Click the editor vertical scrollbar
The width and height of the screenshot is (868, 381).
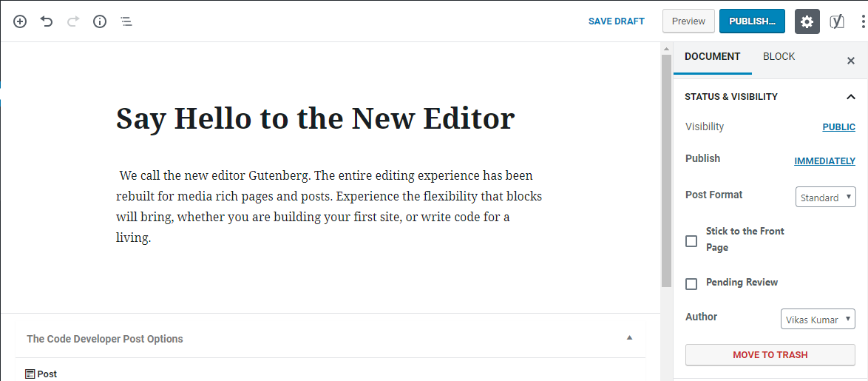click(666, 170)
